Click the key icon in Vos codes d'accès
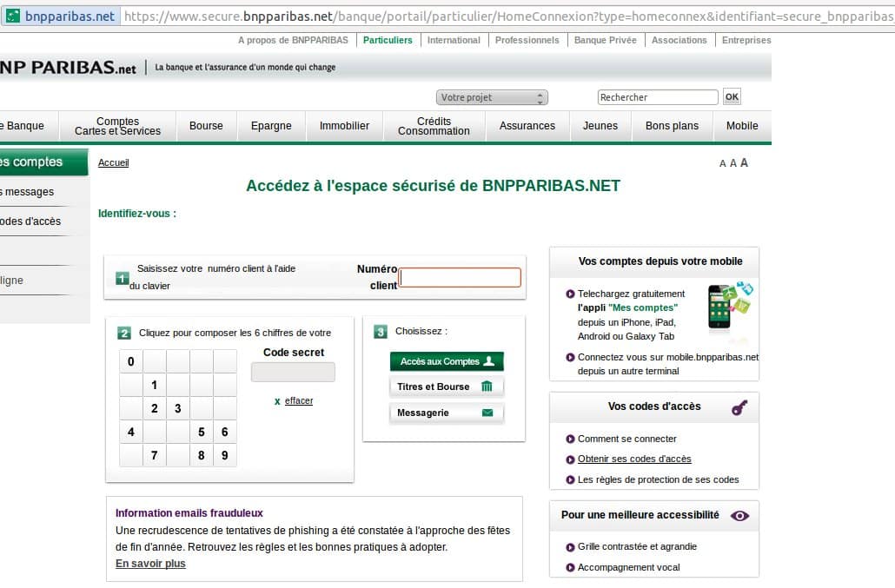 (739, 407)
